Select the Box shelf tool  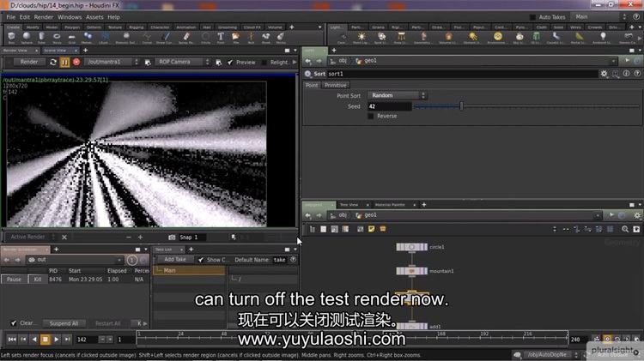11,38
